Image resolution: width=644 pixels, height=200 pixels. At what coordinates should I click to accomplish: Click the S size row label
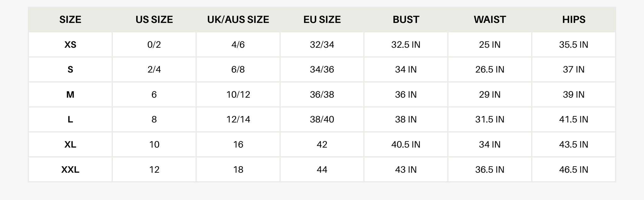[x=70, y=69]
